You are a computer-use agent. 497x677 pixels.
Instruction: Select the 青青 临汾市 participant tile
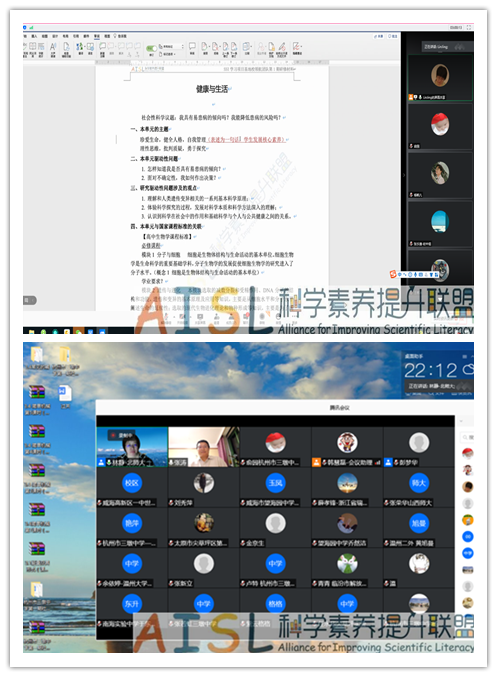point(347,567)
